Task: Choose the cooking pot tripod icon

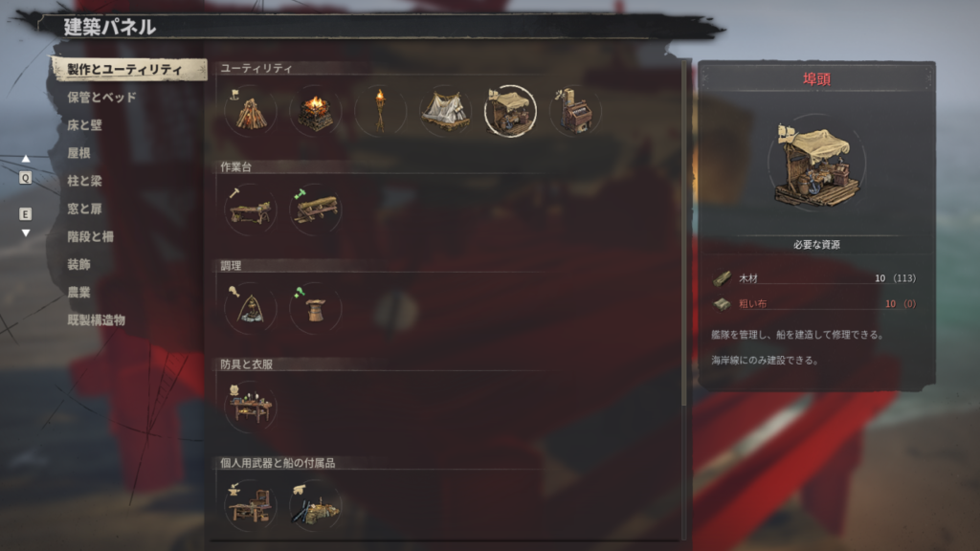Action: [x=250, y=309]
